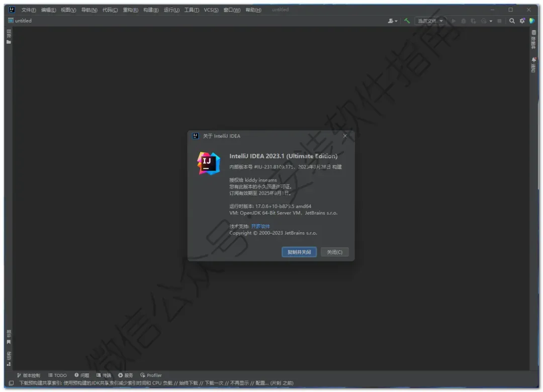The image size is (543, 392).
Task: Click the 关闭(C) button
Action: point(334,252)
